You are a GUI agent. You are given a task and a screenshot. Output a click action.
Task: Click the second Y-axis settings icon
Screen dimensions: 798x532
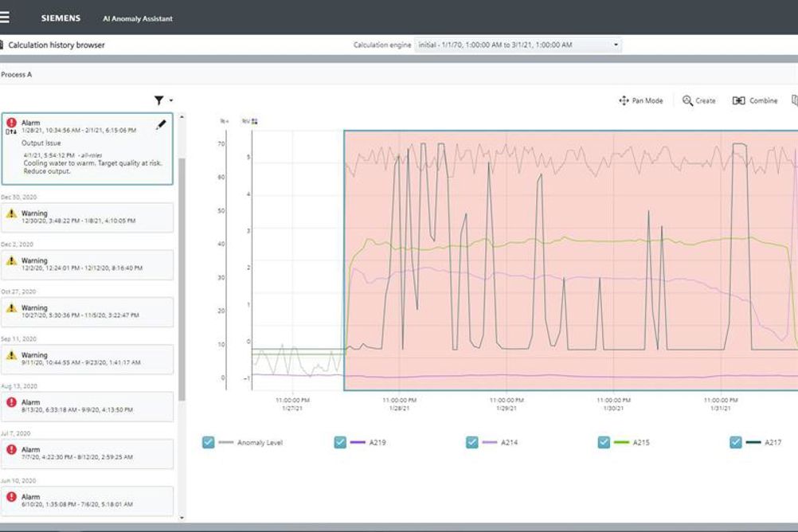pyautogui.click(x=255, y=121)
